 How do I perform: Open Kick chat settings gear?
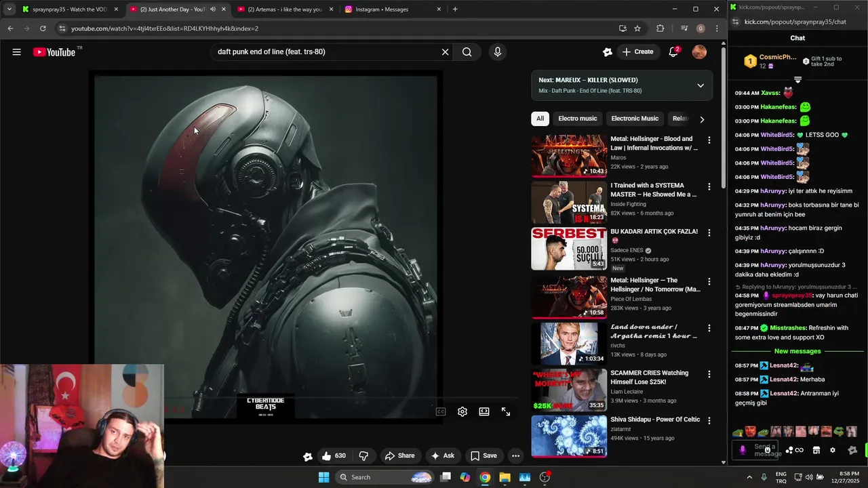click(x=833, y=450)
